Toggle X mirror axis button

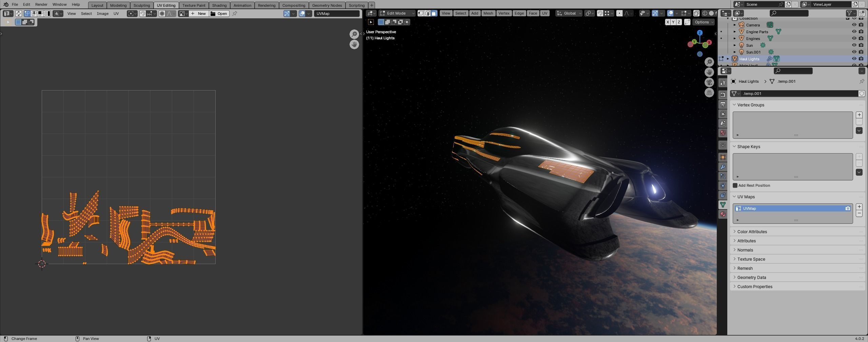pyautogui.click(x=668, y=22)
